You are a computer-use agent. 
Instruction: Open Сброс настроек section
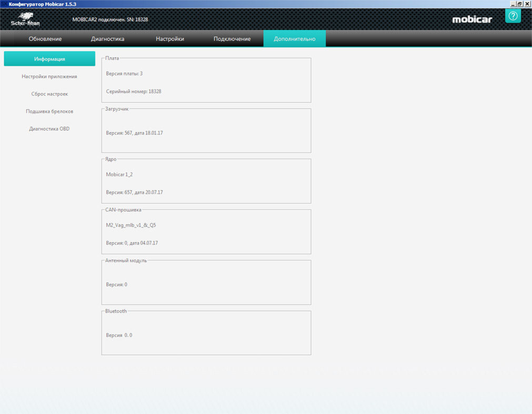coord(49,94)
